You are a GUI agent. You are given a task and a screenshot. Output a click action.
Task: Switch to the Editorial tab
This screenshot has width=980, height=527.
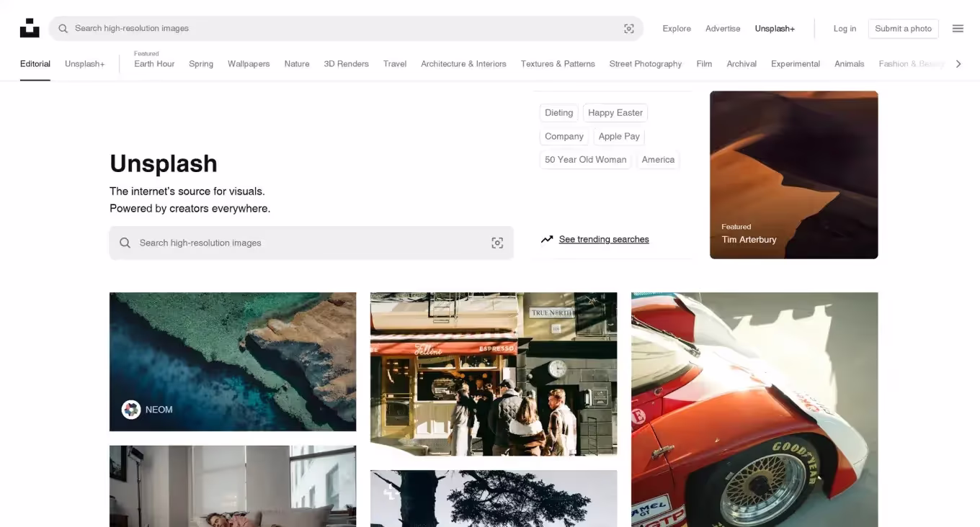35,64
